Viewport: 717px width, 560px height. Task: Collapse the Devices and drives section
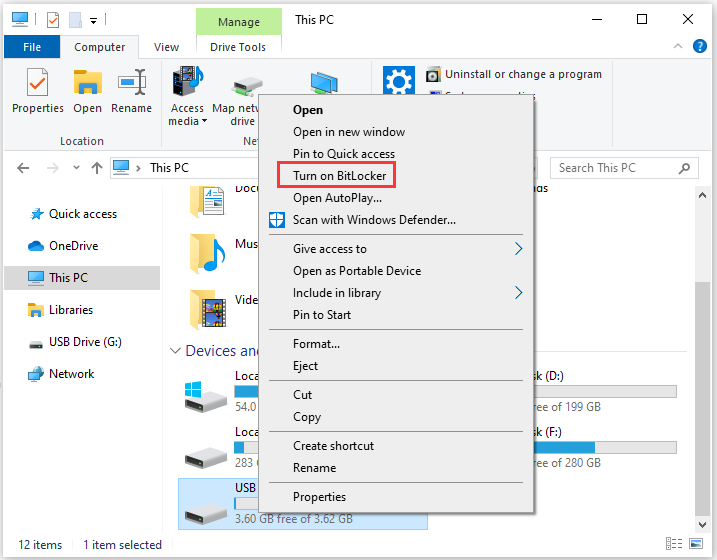point(175,351)
